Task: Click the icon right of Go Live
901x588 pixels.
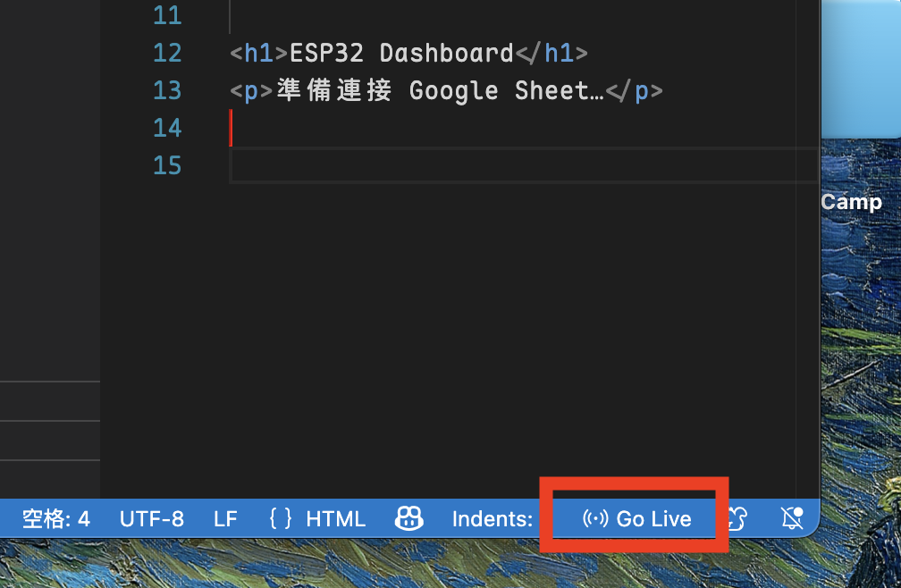Action: [737, 518]
